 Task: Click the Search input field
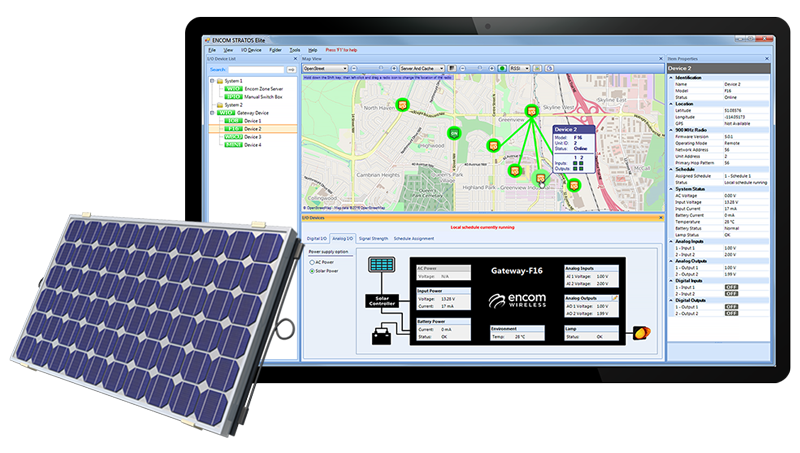tap(256, 69)
